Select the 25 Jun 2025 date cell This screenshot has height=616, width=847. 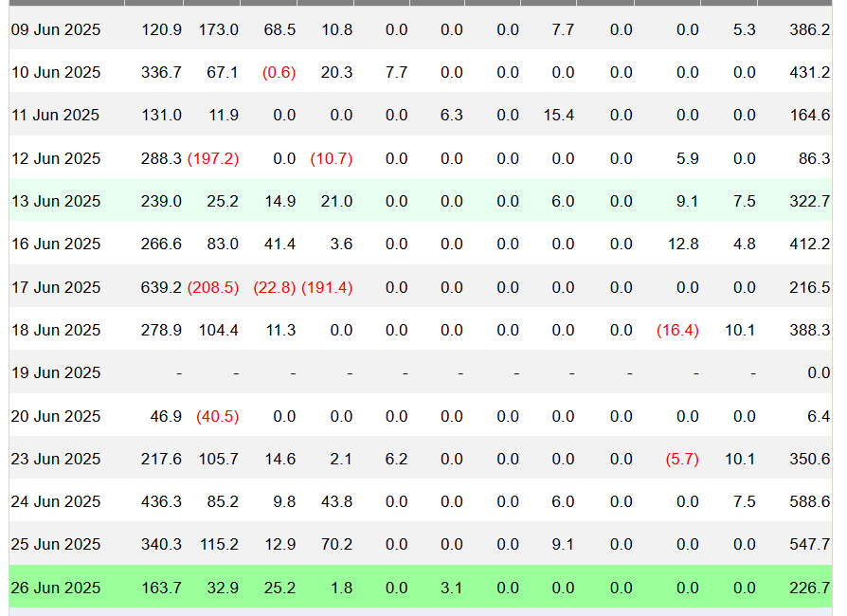pyautogui.click(x=56, y=544)
